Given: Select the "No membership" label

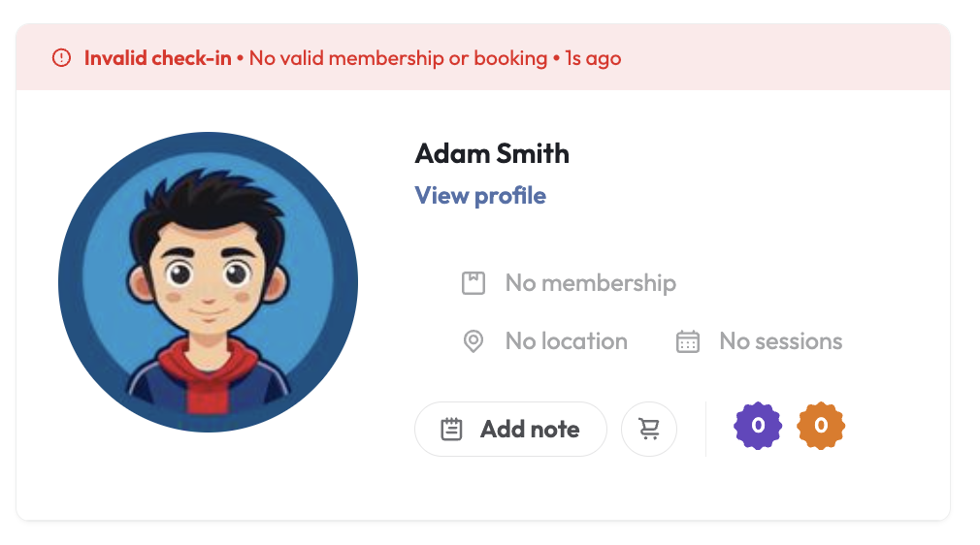Looking at the screenshot, I should point(590,283).
